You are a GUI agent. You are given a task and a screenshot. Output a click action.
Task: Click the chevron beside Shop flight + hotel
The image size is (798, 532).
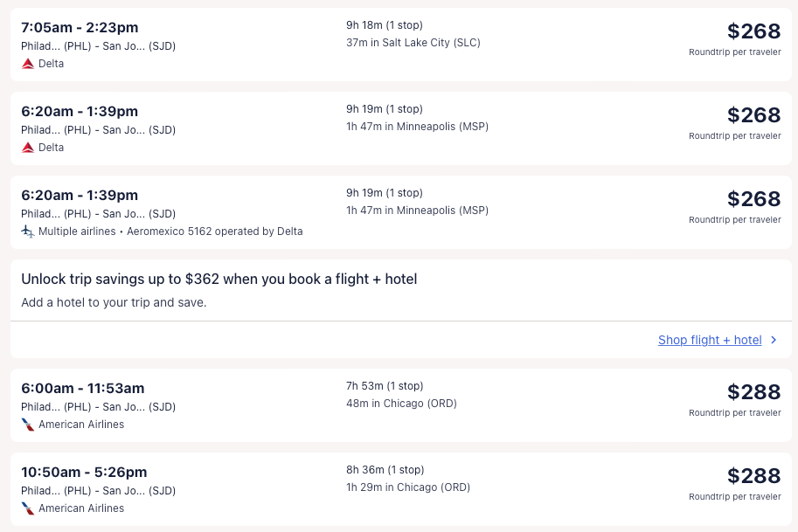(x=774, y=340)
